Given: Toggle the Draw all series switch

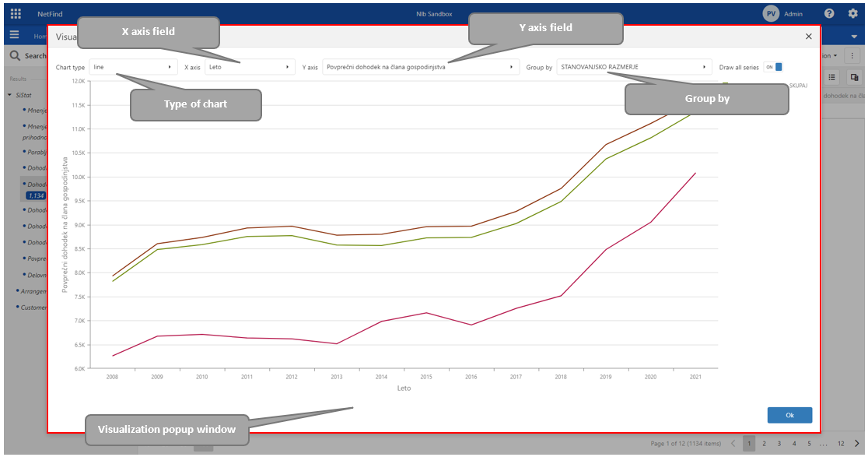Looking at the screenshot, I should tap(773, 68).
